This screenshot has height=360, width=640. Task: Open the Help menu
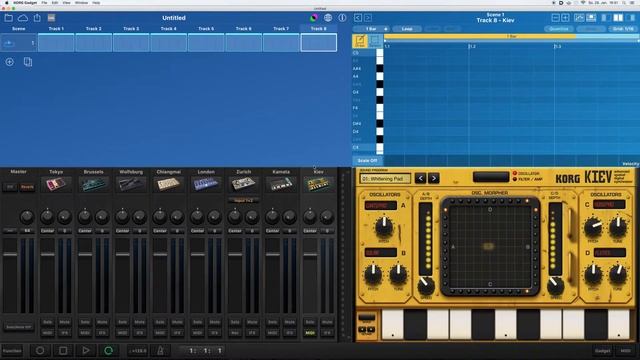pyautogui.click(x=96, y=3)
